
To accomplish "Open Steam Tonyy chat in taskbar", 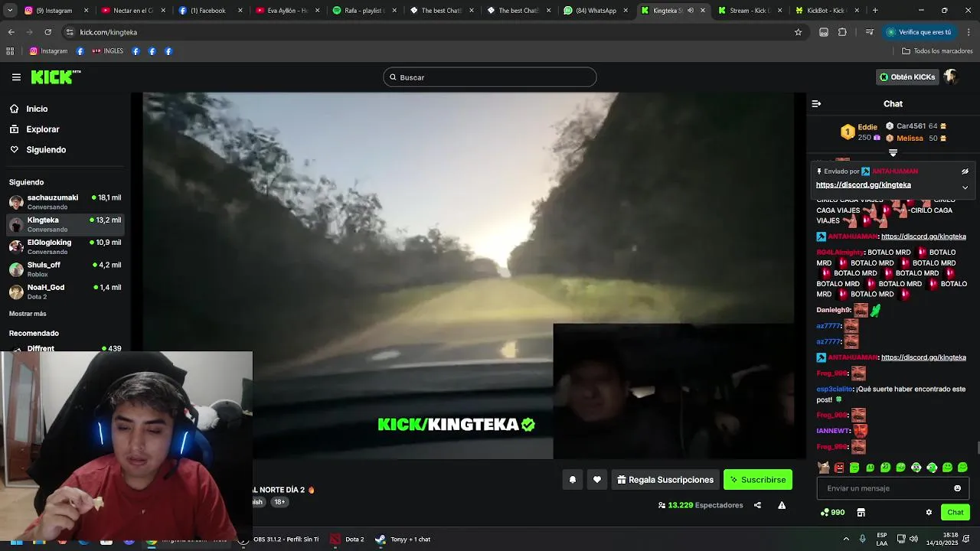I will point(403,540).
